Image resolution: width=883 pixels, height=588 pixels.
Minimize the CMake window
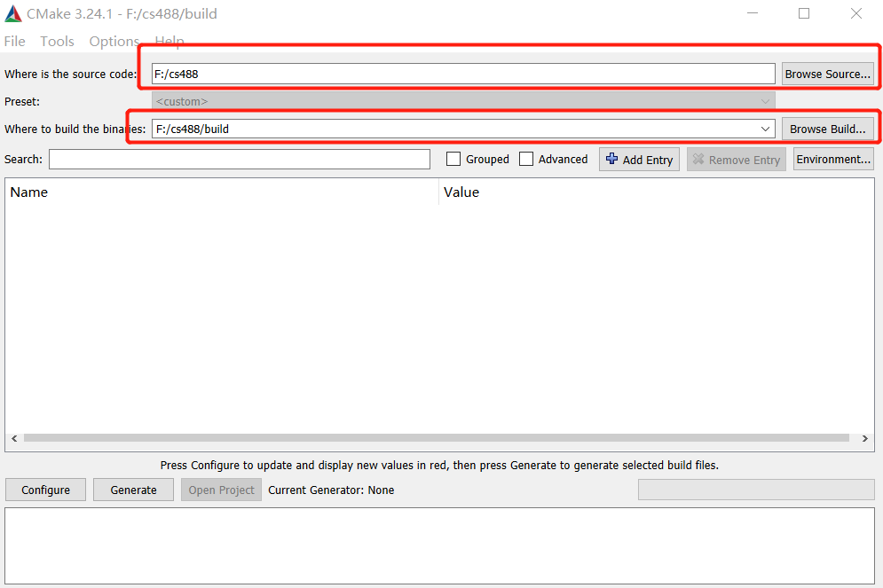click(x=753, y=13)
